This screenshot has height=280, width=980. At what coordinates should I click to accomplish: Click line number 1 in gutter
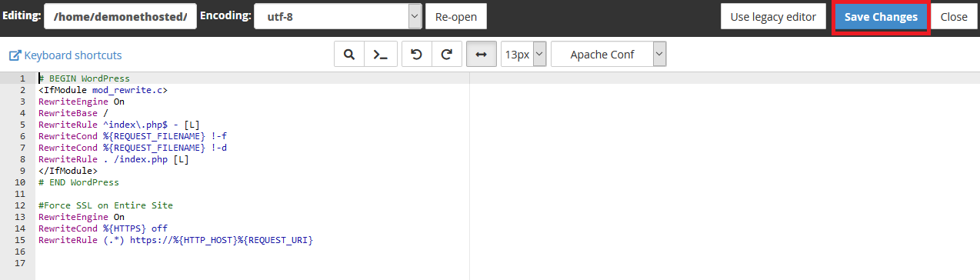pos(22,78)
